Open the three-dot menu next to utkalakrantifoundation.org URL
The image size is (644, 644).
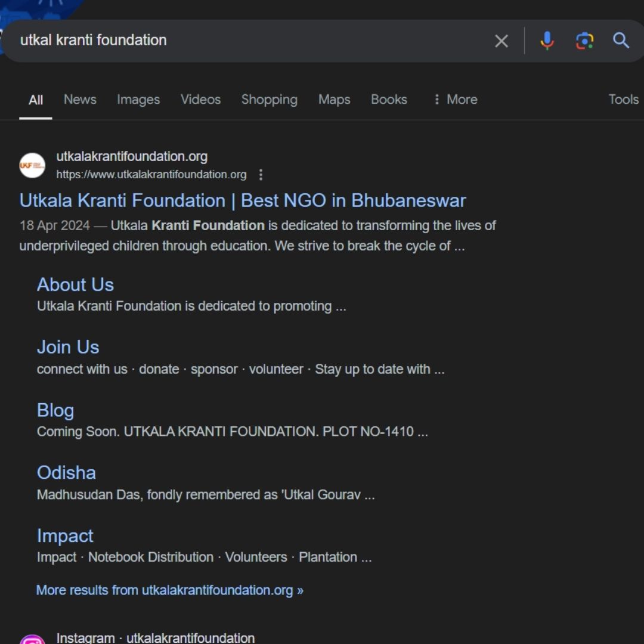tap(261, 175)
